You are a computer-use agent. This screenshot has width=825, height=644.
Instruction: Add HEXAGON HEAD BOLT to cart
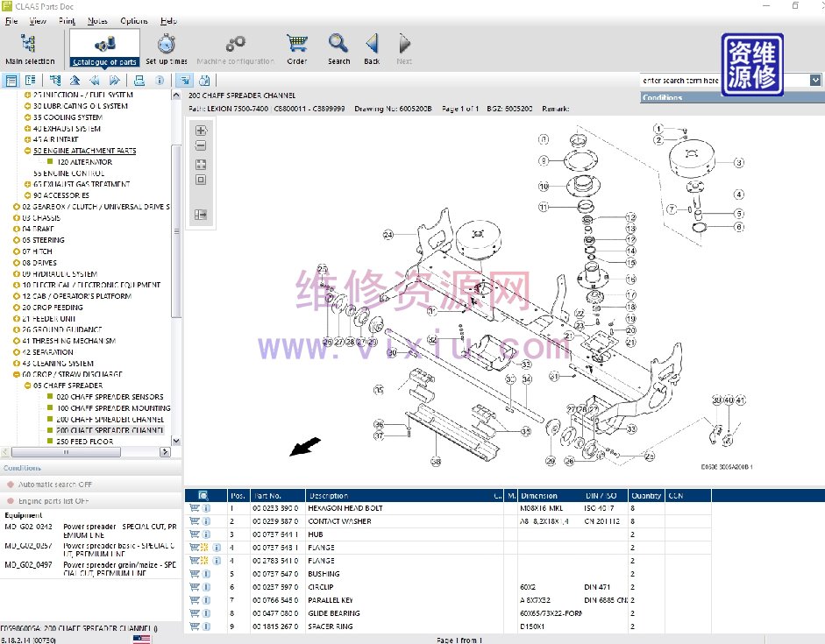194,508
